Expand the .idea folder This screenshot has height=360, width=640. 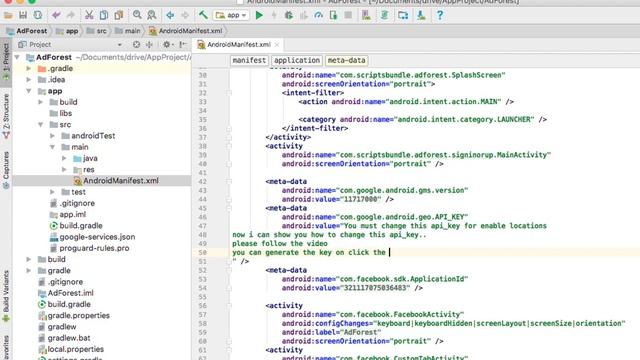[x=29, y=80]
